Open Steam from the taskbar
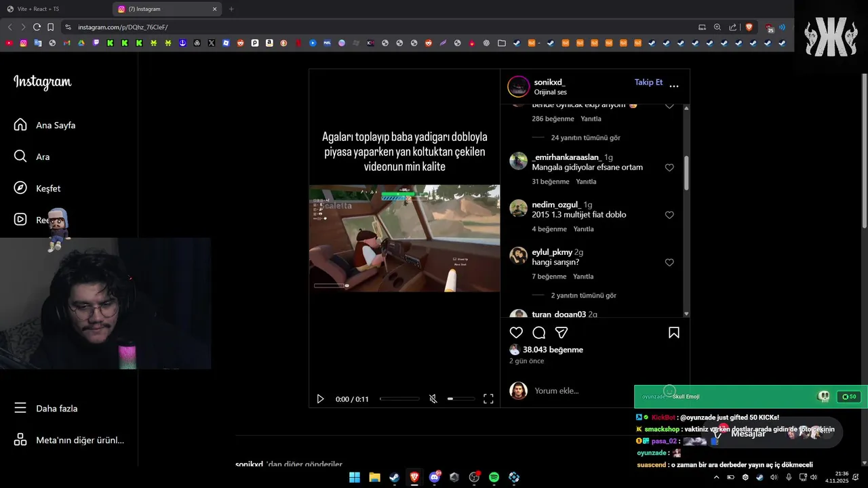Viewport: 868px width, 488px height. click(x=394, y=477)
